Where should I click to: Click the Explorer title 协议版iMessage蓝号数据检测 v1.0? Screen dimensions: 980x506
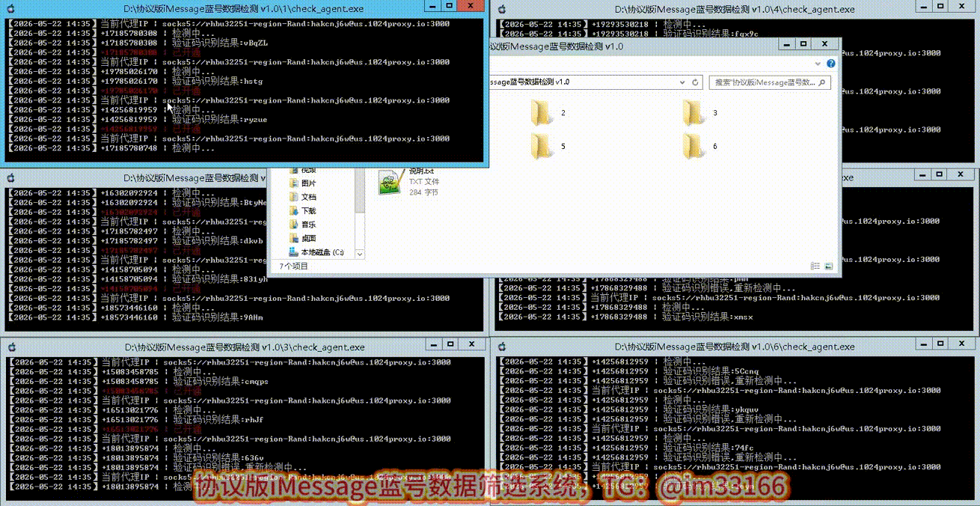(x=556, y=46)
